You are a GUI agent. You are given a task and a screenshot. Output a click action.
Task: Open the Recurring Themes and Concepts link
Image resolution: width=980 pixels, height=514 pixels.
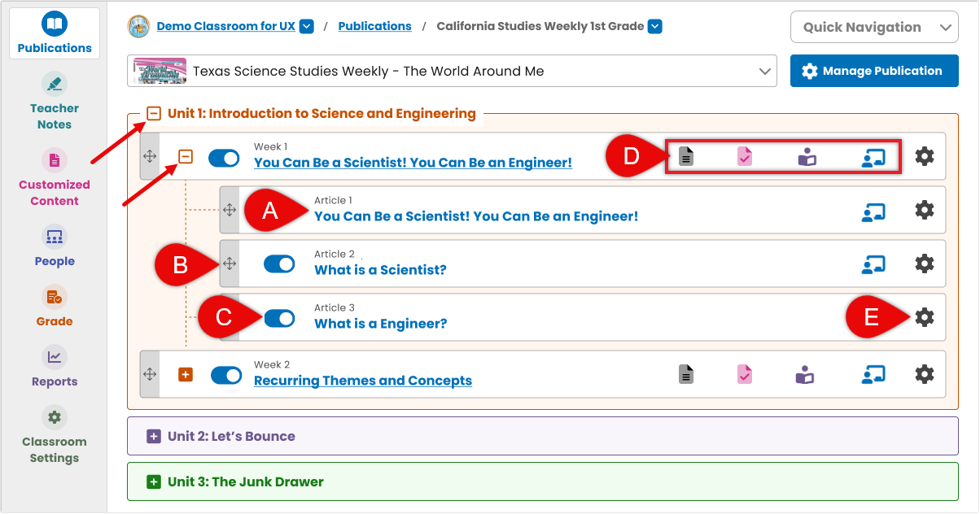363,381
